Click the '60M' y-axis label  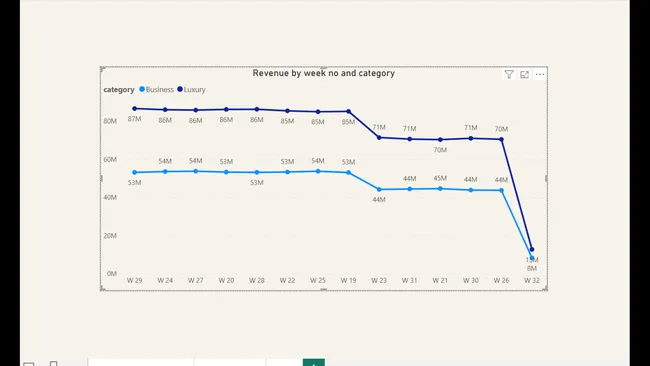coord(110,160)
